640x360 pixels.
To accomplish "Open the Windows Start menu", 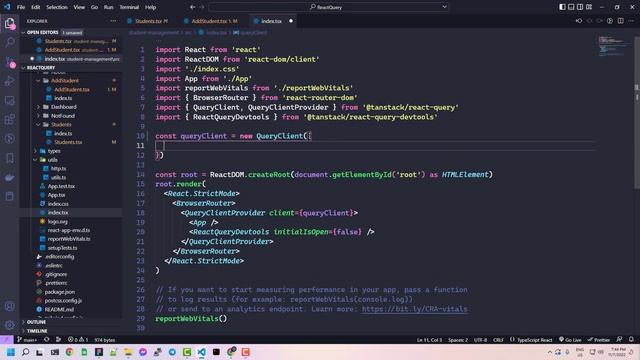I will point(11,352).
